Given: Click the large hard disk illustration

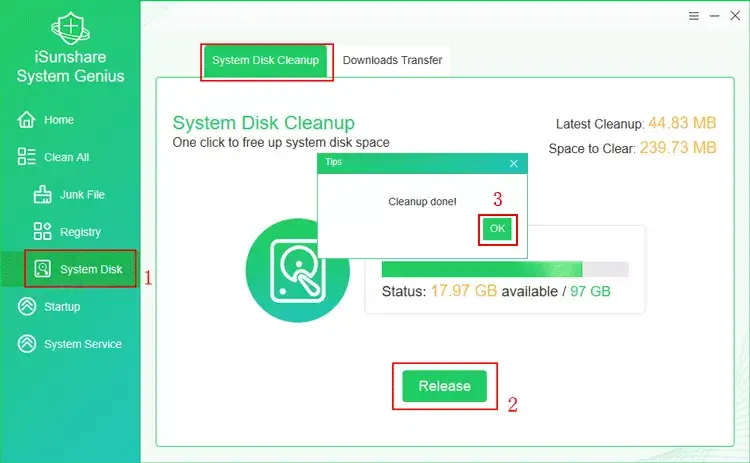Looking at the screenshot, I should click(298, 270).
